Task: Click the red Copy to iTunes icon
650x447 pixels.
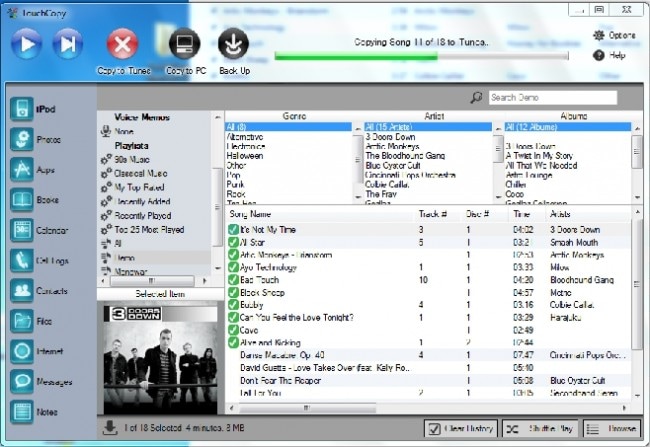Action: pos(123,44)
